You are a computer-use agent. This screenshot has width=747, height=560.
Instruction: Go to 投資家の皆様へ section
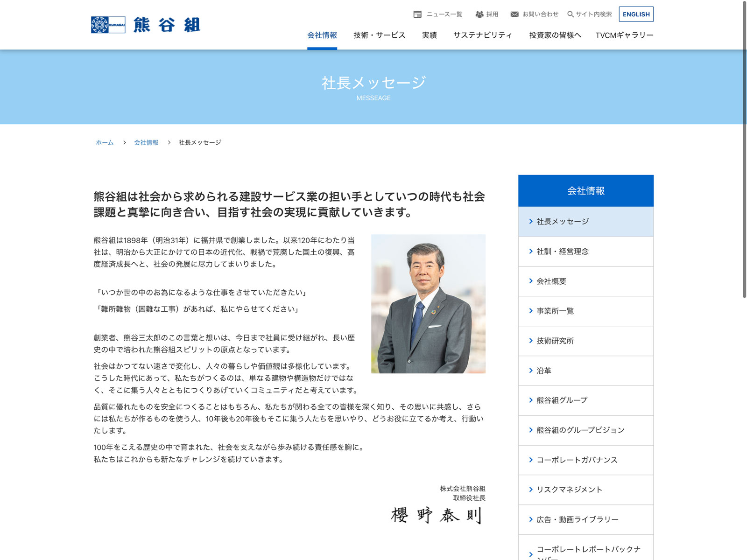pos(555,35)
